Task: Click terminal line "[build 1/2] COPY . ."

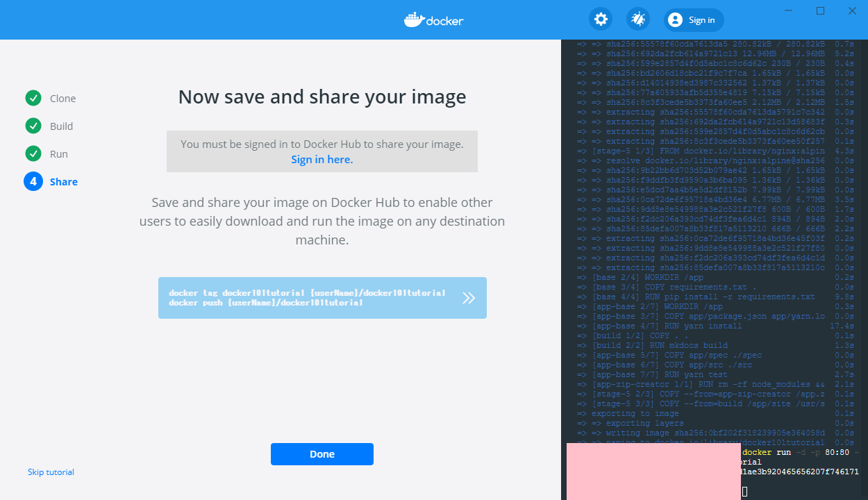Action: (x=715, y=335)
